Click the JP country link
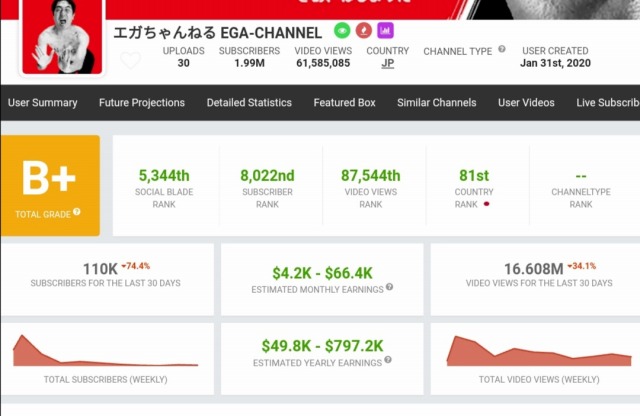 388,63
